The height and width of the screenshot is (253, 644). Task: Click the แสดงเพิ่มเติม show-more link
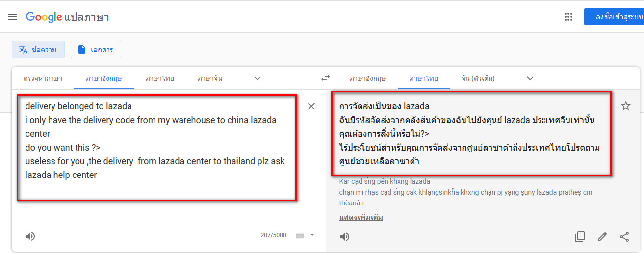[361, 217]
